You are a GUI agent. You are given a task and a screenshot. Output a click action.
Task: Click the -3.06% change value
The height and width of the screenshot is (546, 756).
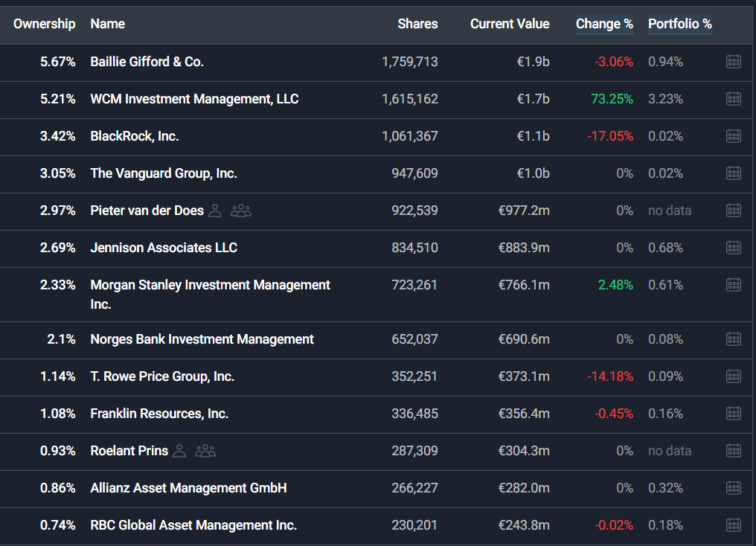click(614, 62)
